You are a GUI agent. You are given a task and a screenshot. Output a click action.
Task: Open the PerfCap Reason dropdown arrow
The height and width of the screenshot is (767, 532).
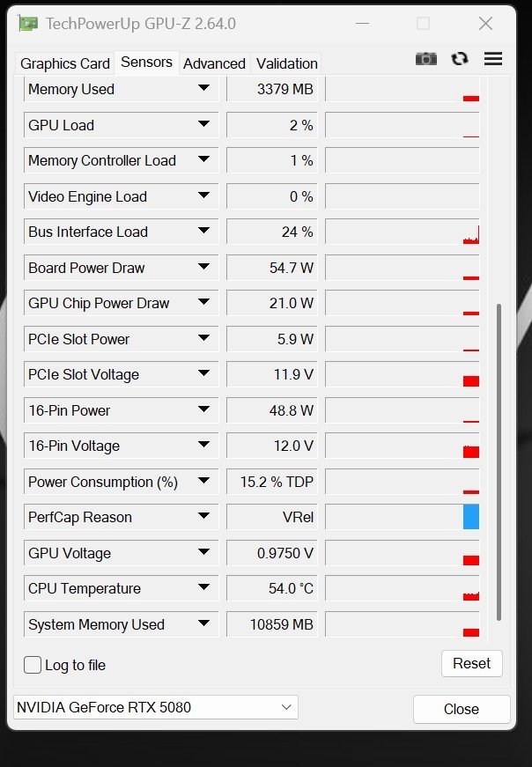pyautogui.click(x=204, y=516)
